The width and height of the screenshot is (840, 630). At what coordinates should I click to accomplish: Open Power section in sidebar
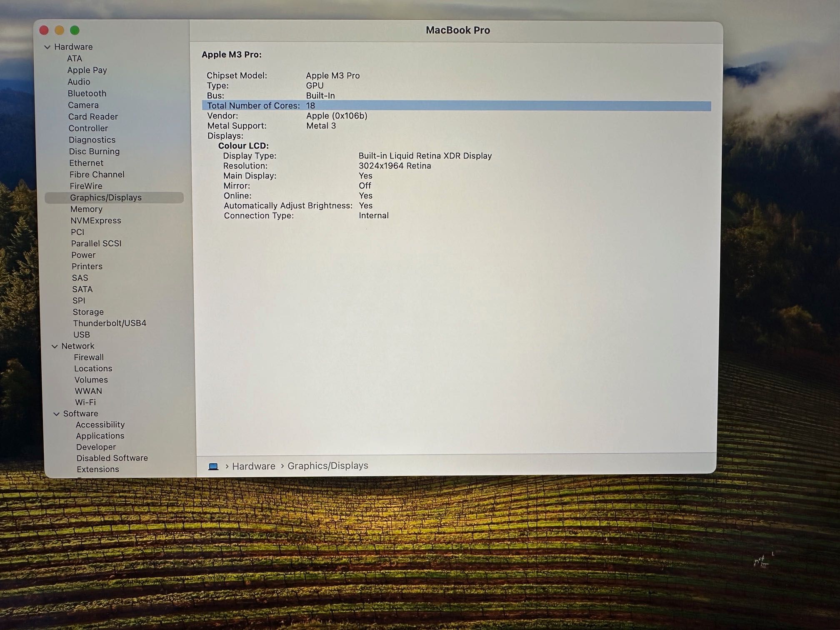[82, 255]
